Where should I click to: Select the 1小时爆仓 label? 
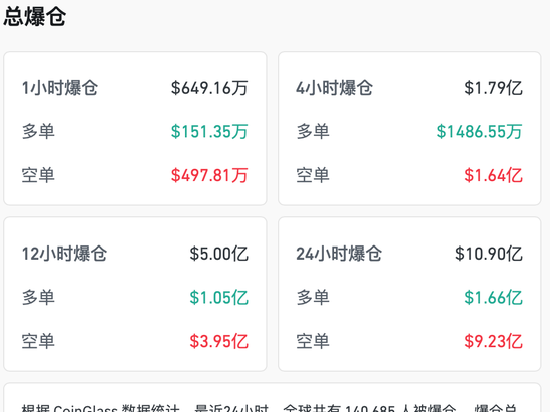[x=60, y=88]
